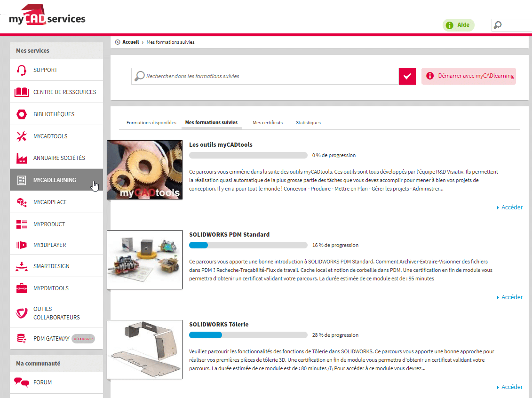This screenshot has height=398, width=532.
Task: Click the SmartDesign download icon
Action: [x=21, y=266]
